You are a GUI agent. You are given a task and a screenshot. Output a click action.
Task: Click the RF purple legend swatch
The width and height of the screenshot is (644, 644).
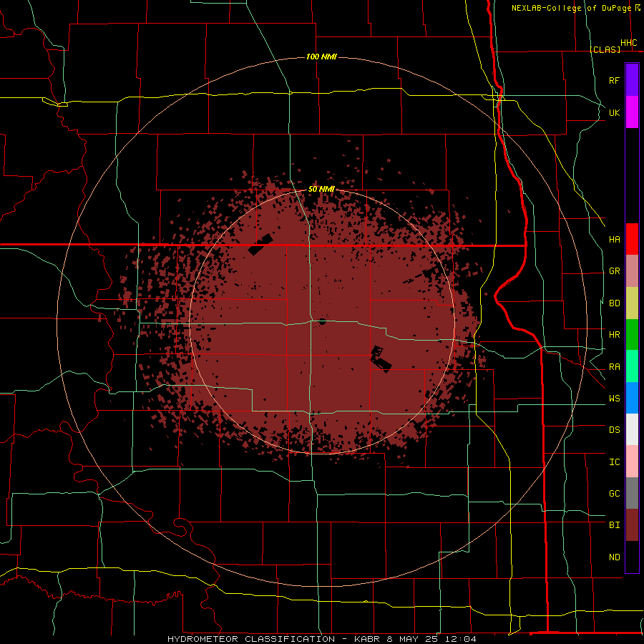(x=632, y=80)
